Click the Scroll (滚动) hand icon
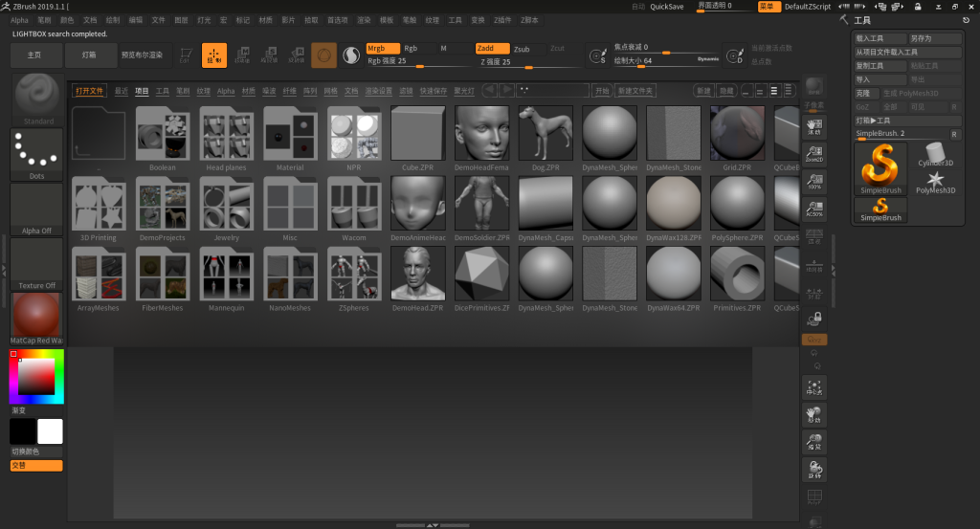The height and width of the screenshot is (529, 980). (814, 128)
